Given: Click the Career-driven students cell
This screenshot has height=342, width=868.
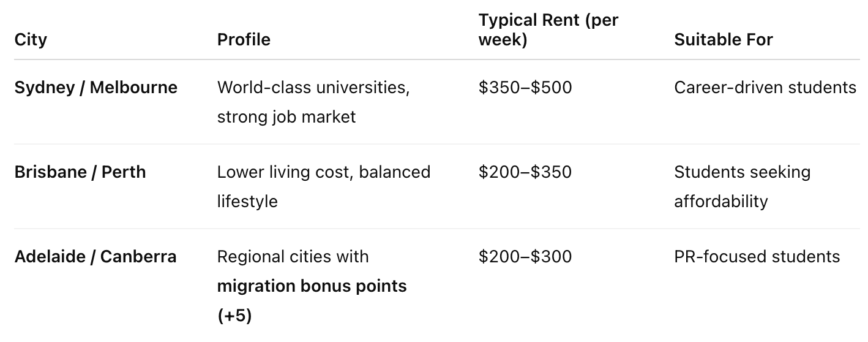Looking at the screenshot, I should 765,88.
